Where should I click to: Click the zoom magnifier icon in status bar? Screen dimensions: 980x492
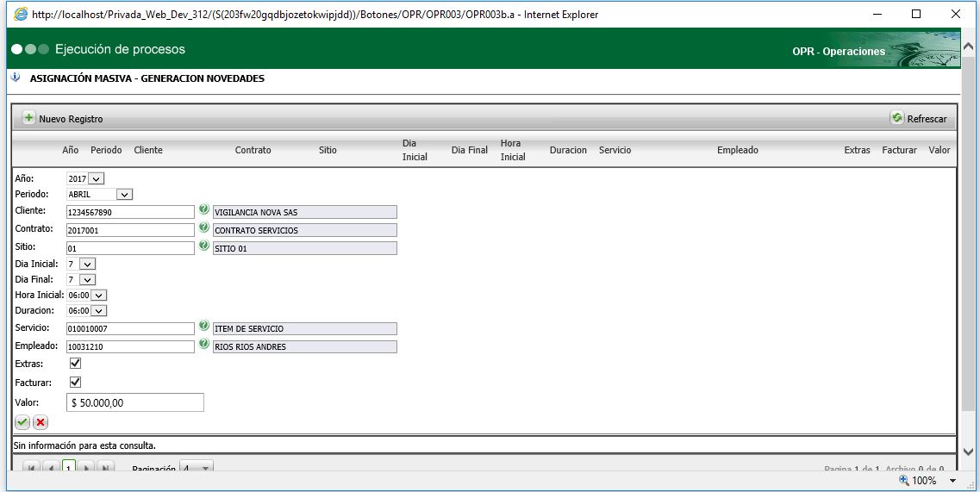pos(904,480)
